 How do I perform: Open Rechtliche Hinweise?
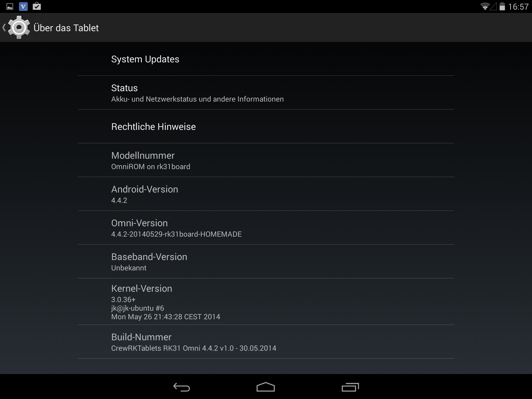pyautogui.click(x=266, y=127)
